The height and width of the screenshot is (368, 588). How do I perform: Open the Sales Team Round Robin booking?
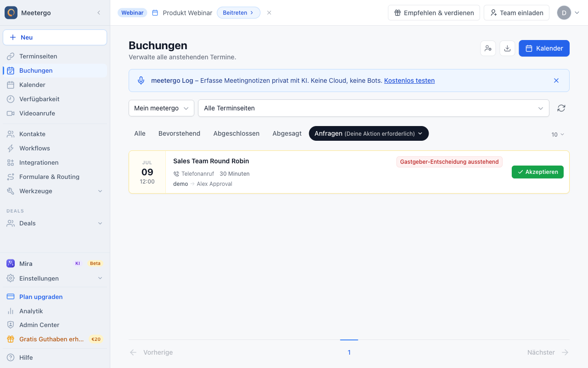211,161
